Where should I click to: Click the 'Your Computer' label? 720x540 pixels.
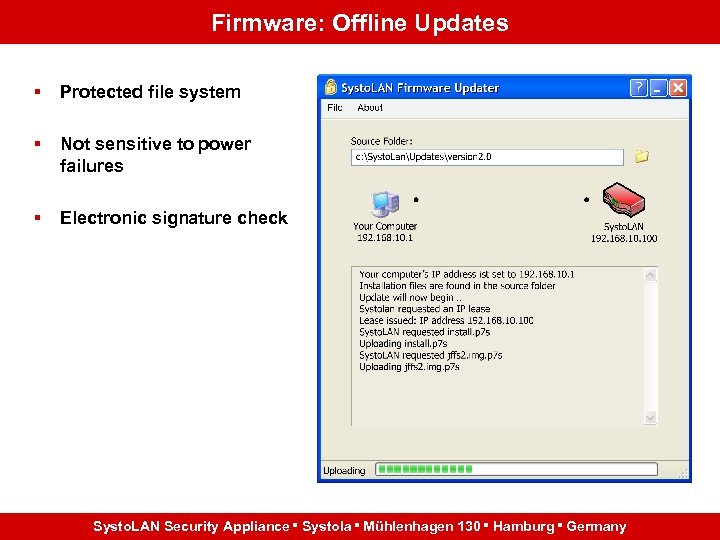pyautogui.click(x=385, y=226)
